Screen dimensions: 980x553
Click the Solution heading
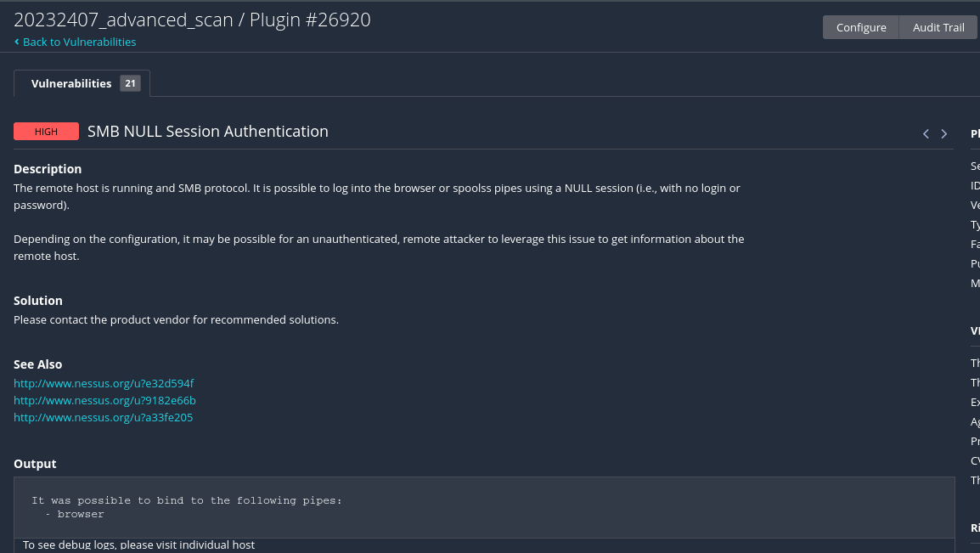pos(38,301)
